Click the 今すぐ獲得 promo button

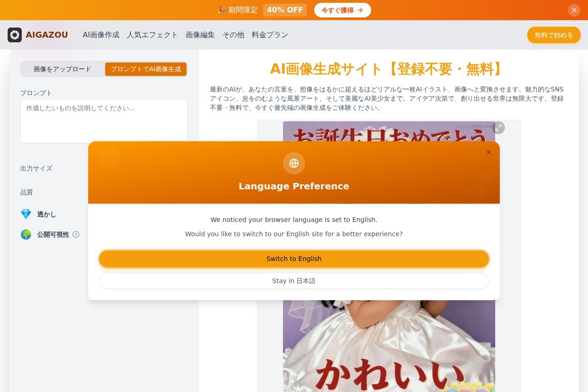click(342, 10)
